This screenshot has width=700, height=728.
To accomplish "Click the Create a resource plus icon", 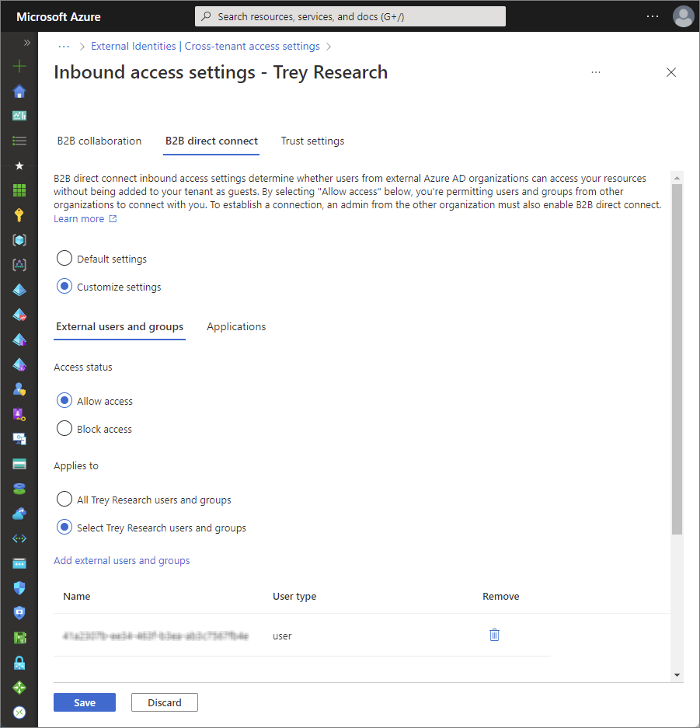I will pyautogui.click(x=19, y=66).
